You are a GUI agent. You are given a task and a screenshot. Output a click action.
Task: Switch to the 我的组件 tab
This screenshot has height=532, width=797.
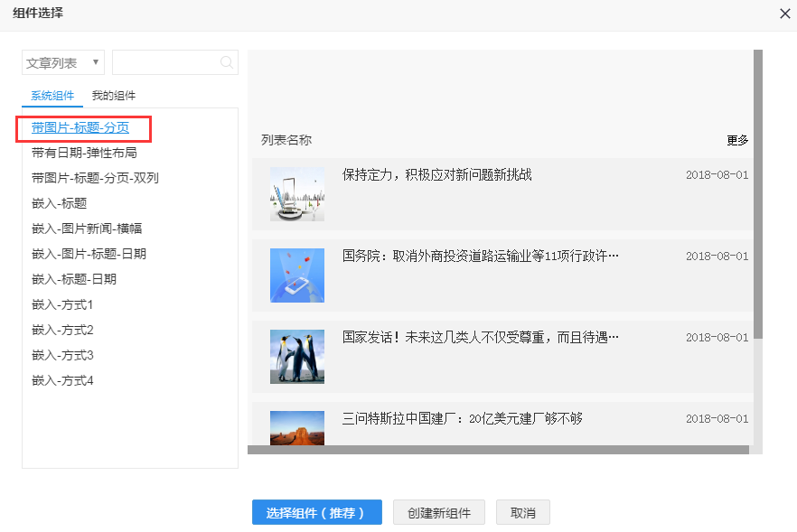[x=114, y=96]
